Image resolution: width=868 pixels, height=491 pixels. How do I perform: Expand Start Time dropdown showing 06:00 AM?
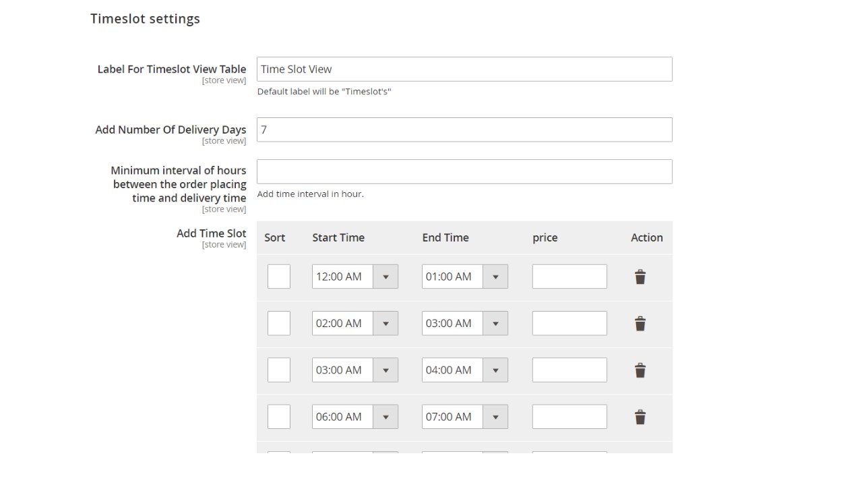point(354,417)
